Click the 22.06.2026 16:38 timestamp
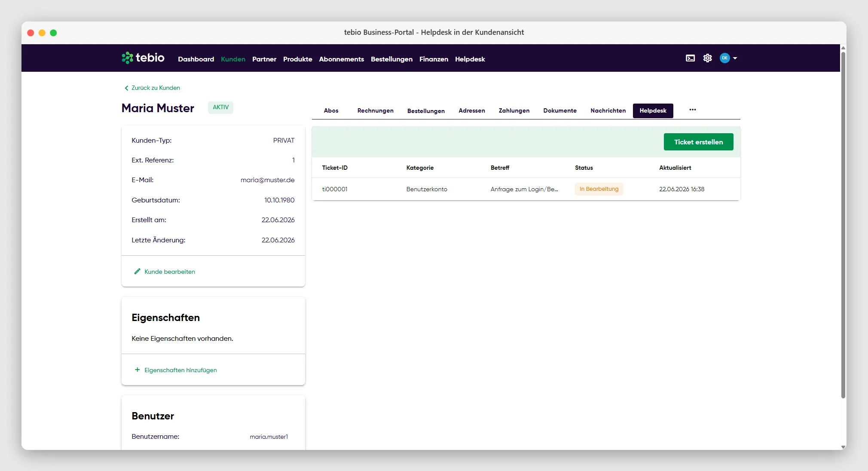Screen dimensions: 868x471 (x=682, y=189)
